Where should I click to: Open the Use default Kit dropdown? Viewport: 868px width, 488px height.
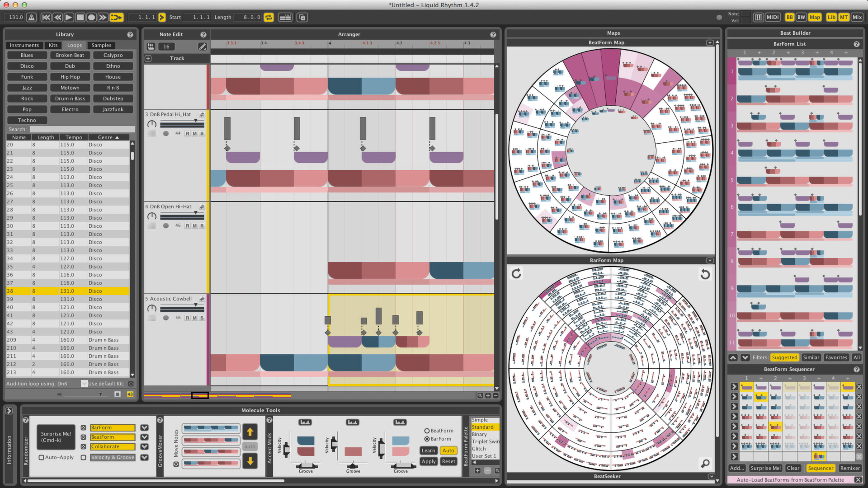click(85, 383)
